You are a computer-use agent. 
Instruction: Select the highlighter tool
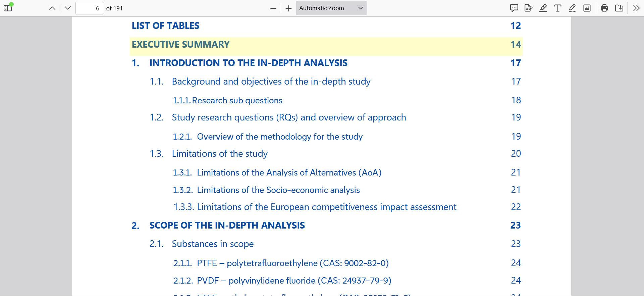[543, 8]
